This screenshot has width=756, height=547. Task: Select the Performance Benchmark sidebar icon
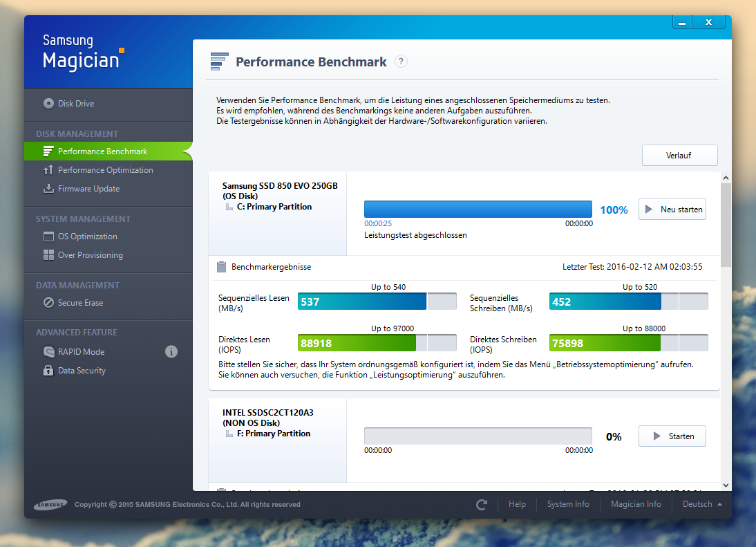coord(48,151)
